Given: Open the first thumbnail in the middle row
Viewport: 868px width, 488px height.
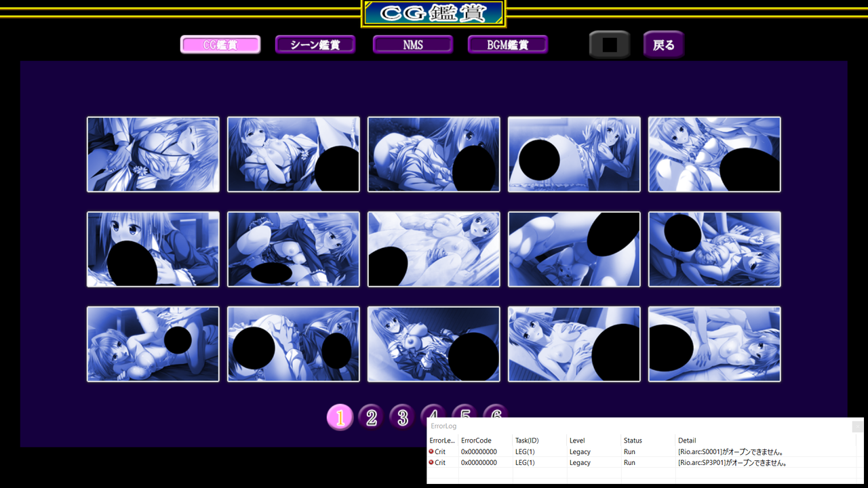Looking at the screenshot, I should (x=153, y=249).
